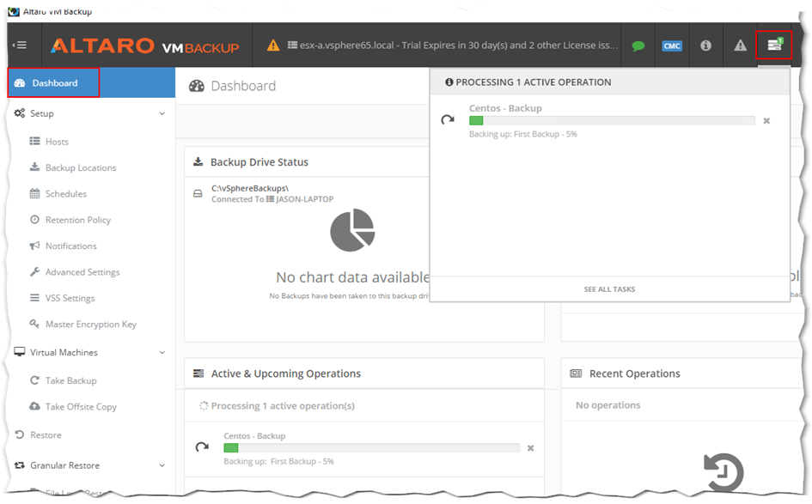Click 'Connected To JASON-LAPTOP' text

click(272, 199)
